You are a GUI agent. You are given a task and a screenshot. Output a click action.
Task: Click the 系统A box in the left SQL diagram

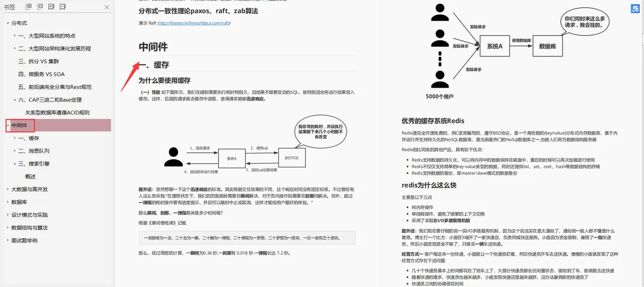232,158
